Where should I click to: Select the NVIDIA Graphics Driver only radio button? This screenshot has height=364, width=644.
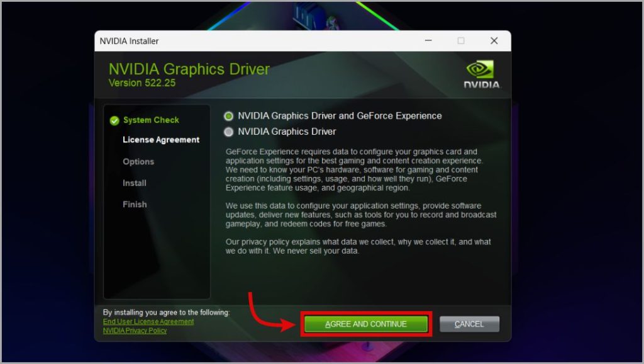pyautogui.click(x=229, y=132)
